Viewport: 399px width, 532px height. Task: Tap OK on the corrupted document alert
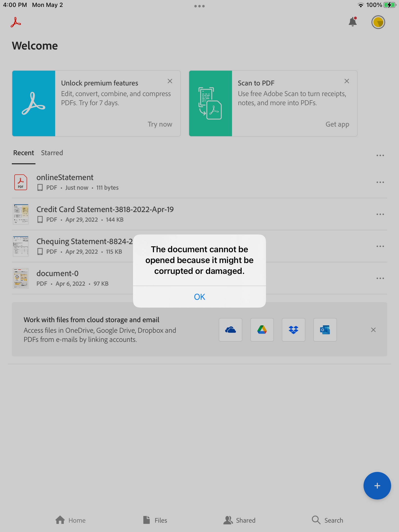pos(199,297)
